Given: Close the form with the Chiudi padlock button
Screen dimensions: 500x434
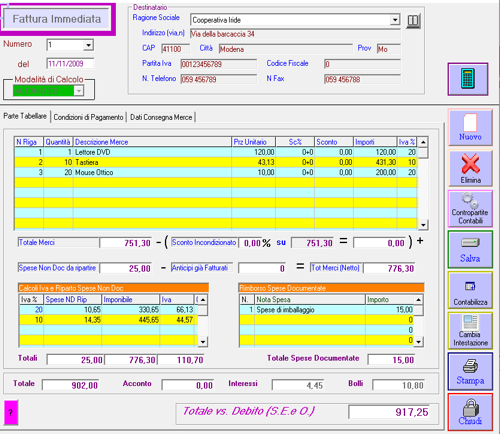Looking at the screenshot, I should (x=470, y=412).
